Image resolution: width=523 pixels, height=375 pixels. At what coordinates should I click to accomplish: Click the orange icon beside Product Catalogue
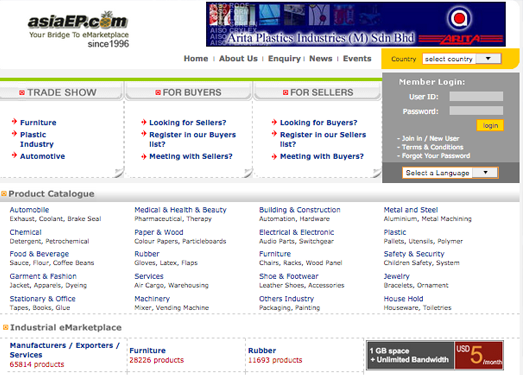[x=4, y=194]
